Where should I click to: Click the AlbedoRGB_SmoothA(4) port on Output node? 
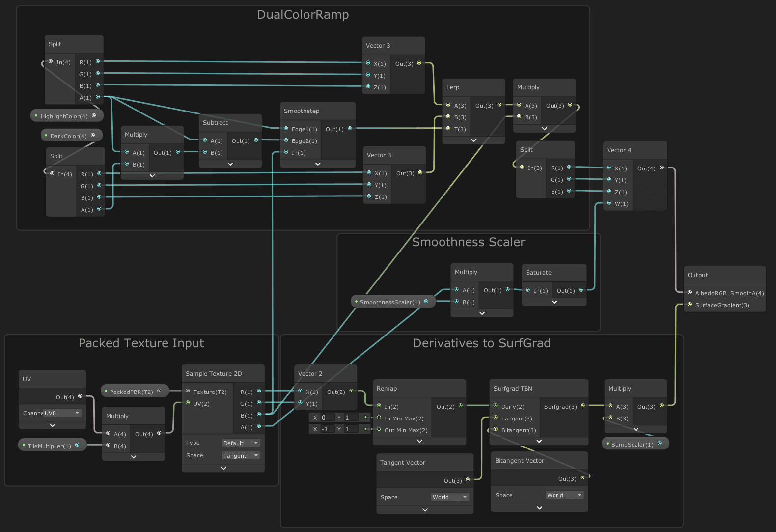(690, 293)
